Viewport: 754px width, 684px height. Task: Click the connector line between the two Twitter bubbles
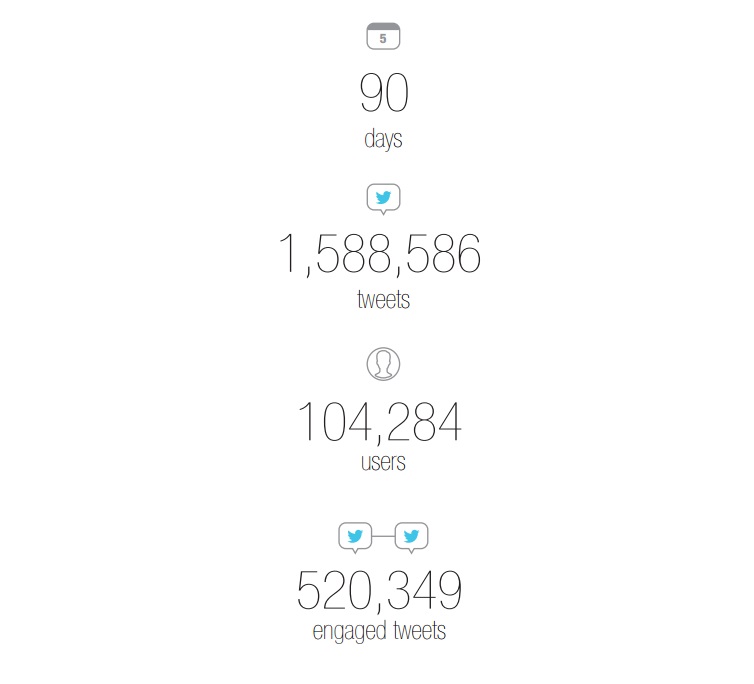[x=383, y=536]
